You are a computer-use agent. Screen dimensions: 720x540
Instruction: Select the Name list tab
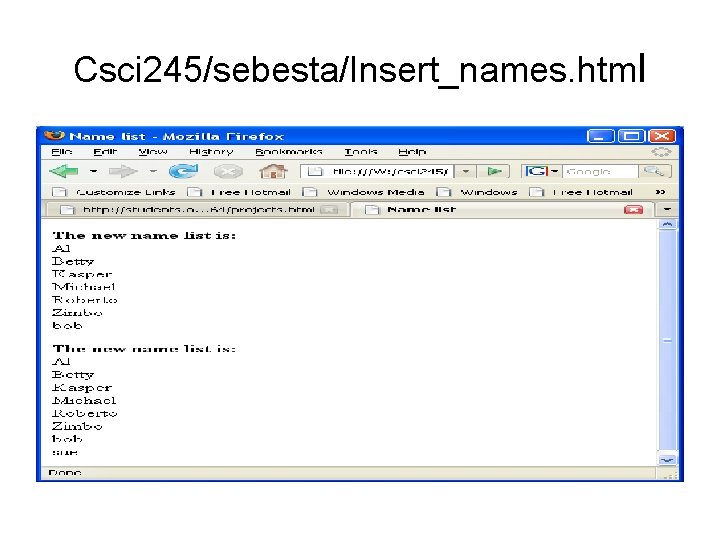pyautogui.click(x=503, y=209)
